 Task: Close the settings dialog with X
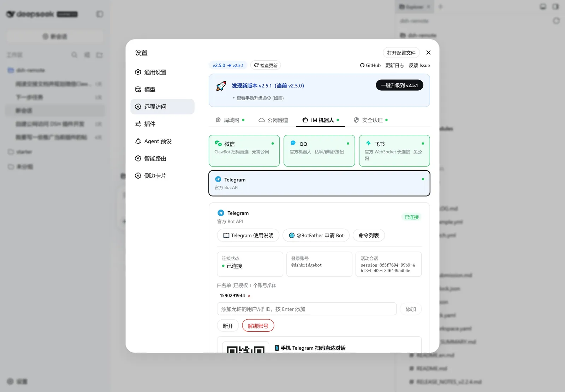pyautogui.click(x=428, y=53)
